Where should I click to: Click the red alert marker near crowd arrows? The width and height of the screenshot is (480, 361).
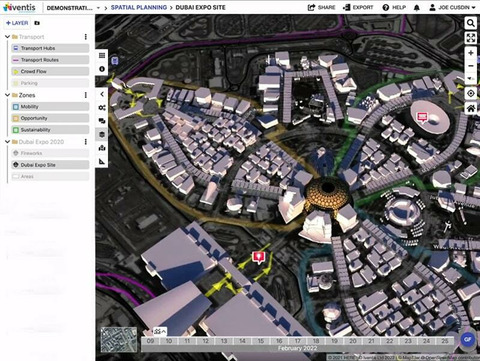tap(259, 257)
